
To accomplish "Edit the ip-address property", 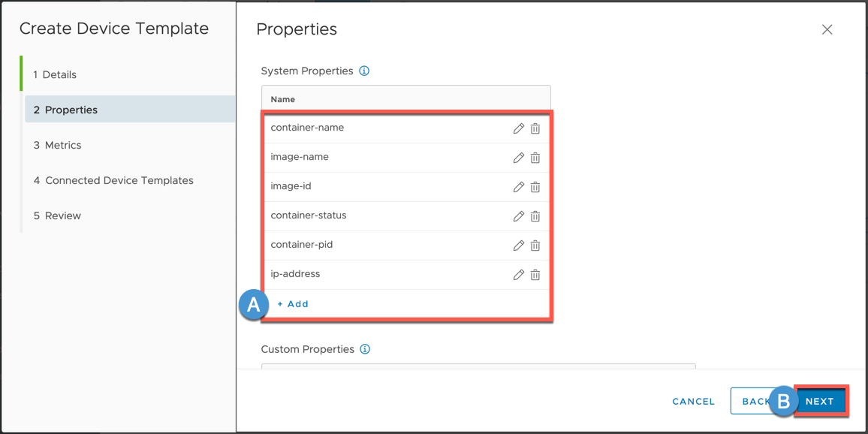I will (518, 275).
